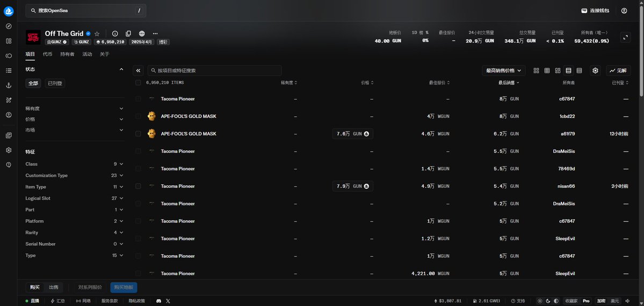Open the collection website globe icon

click(x=142, y=34)
